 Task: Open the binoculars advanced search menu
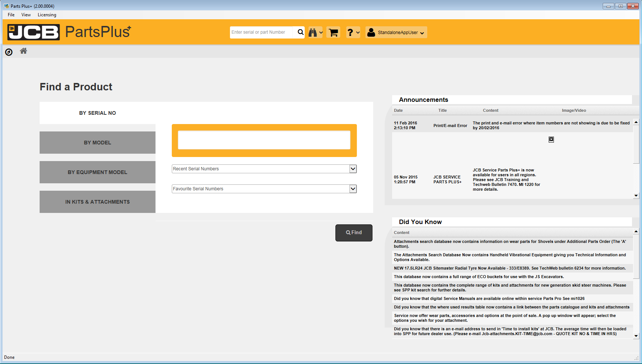(x=315, y=33)
